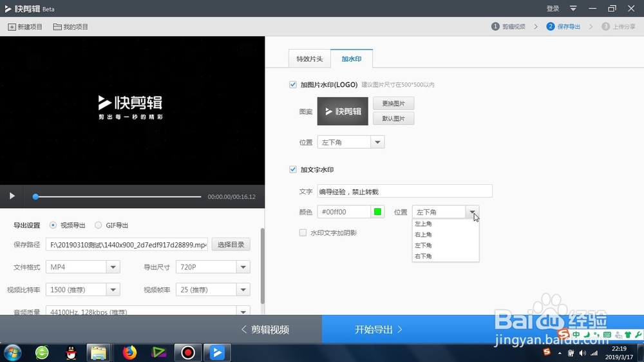The image size is (644, 362).
Task: Click the green color swatch
Action: pyautogui.click(x=377, y=212)
